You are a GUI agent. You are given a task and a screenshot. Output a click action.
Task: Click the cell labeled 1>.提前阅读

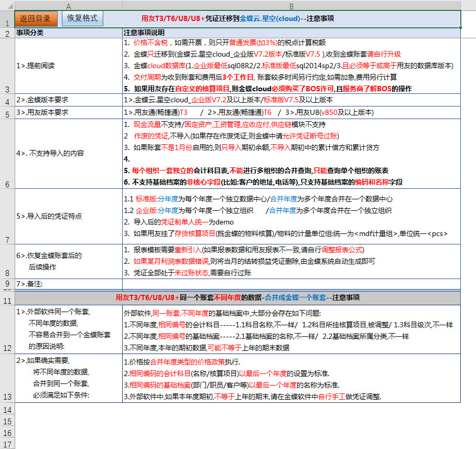69,66
